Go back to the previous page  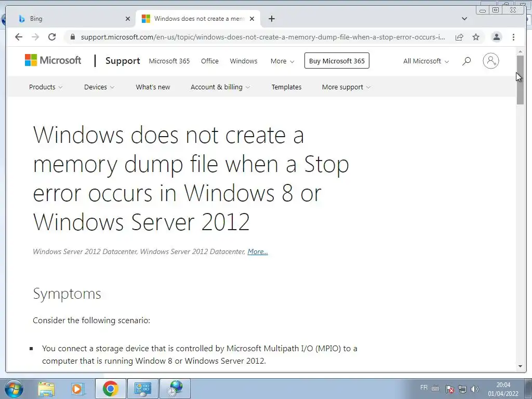(x=19, y=37)
